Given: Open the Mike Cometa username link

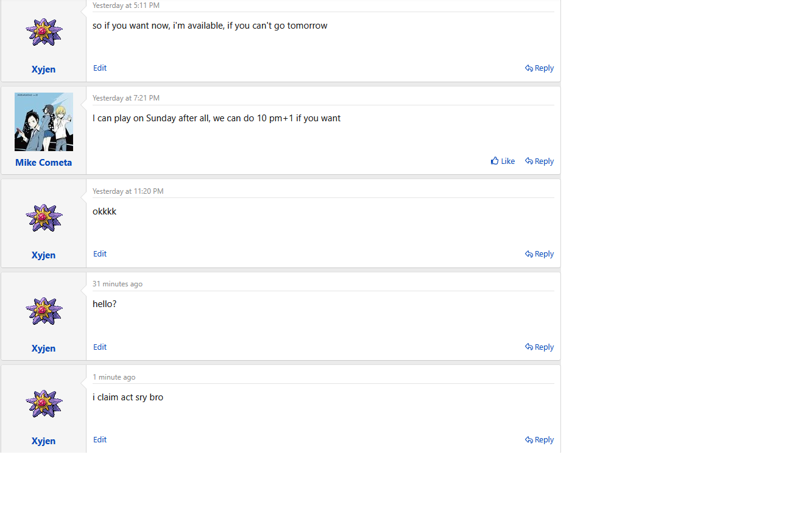Looking at the screenshot, I should tap(44, 163).
